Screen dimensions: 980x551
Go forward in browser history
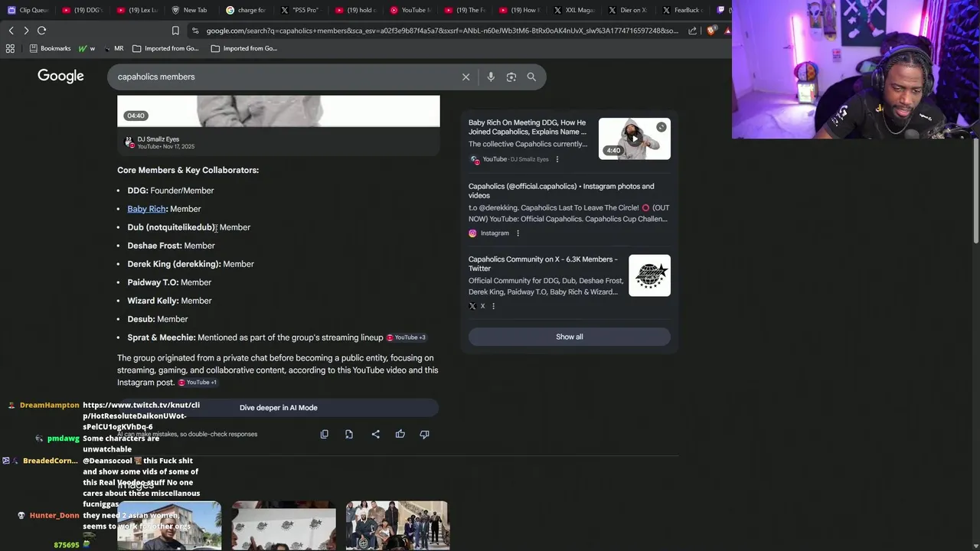click(26, 31)
